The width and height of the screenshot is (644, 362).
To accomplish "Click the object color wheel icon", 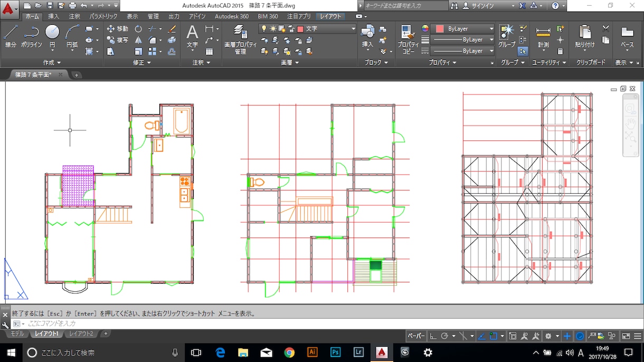I will 425,28.
